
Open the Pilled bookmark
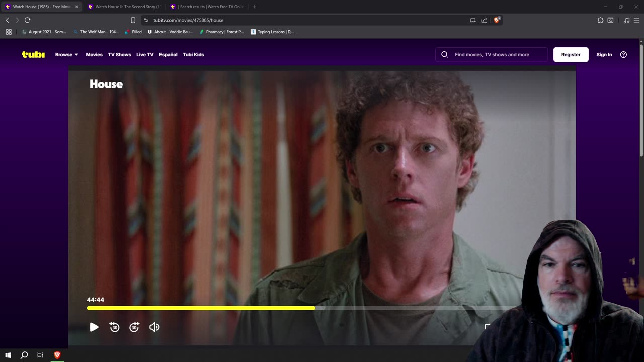133,32
